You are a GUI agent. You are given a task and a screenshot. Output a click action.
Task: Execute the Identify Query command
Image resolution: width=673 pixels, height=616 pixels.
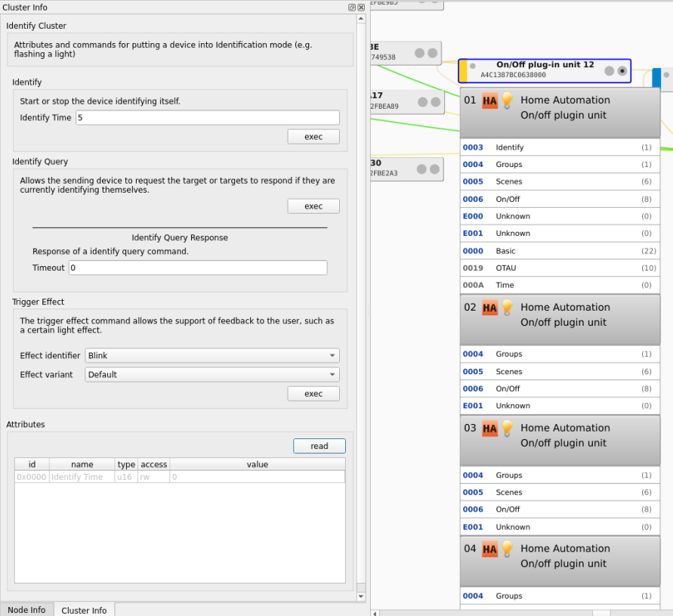(313, 206)
